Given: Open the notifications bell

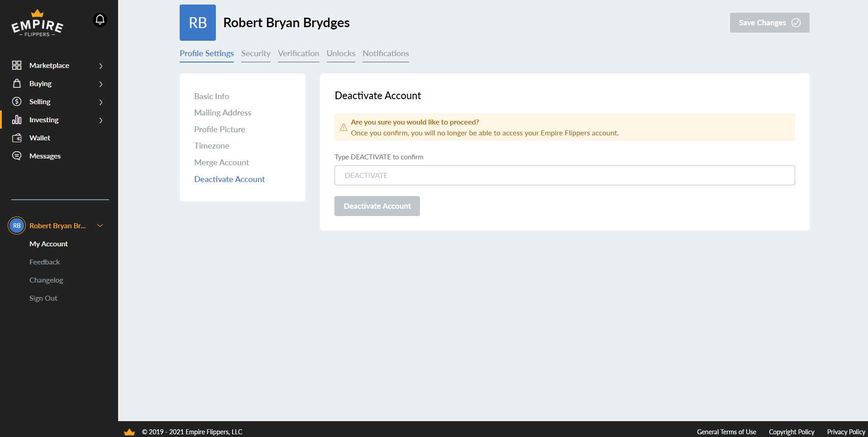Looking at the screenshot, I should click(x=100, y=20).
